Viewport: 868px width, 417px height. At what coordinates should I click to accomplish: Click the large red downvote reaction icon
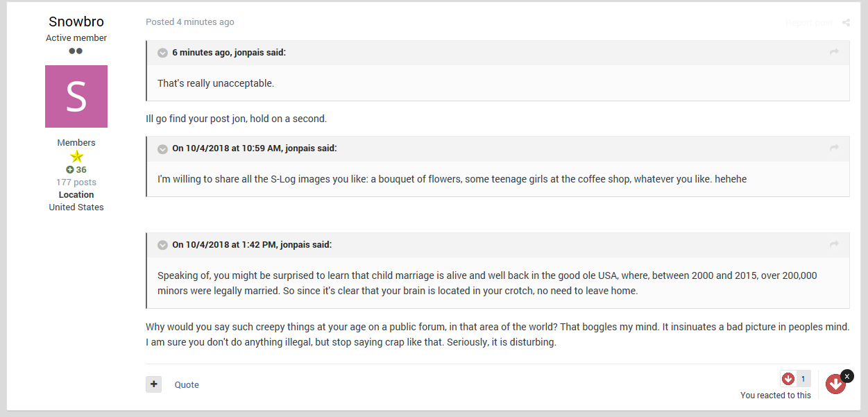(x=835, y=384)
